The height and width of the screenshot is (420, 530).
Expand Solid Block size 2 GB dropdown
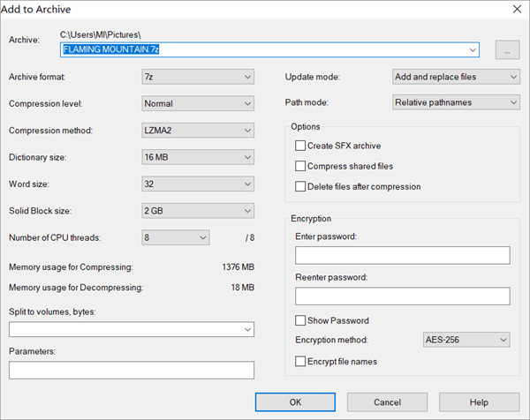click(x=198, y=211)
